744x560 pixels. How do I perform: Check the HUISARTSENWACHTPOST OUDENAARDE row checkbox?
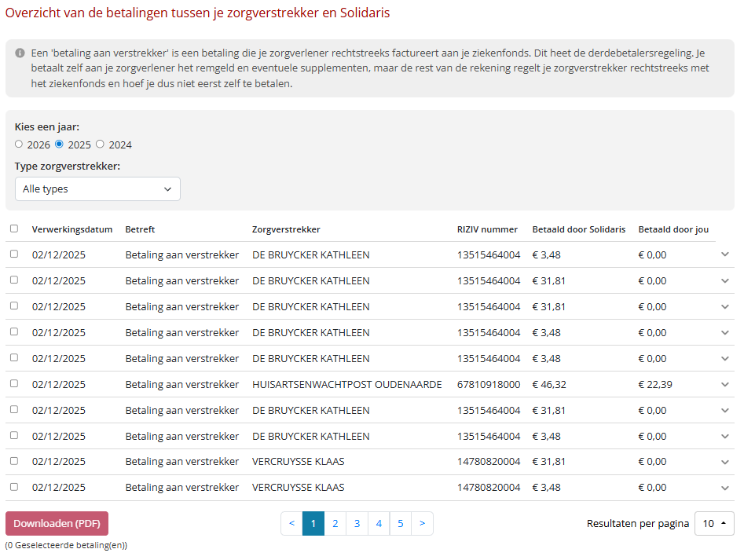[x=14, y=384]
